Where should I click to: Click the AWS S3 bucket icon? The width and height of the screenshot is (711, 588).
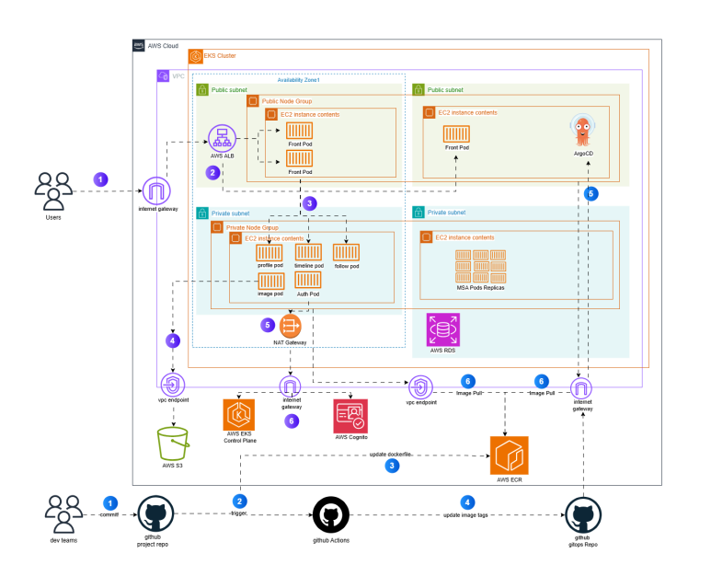173,444
